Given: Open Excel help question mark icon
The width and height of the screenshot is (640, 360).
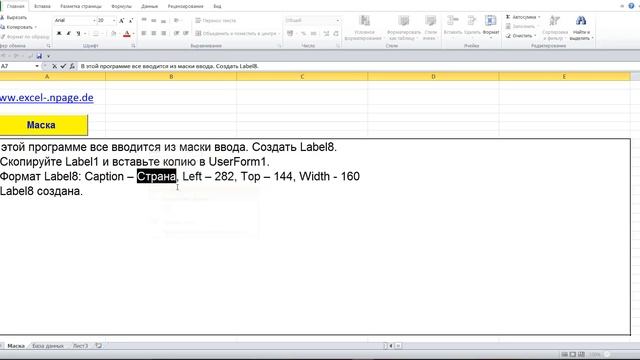Looking at the screenshot, I should pyautogui.click(x=631, y=6).
